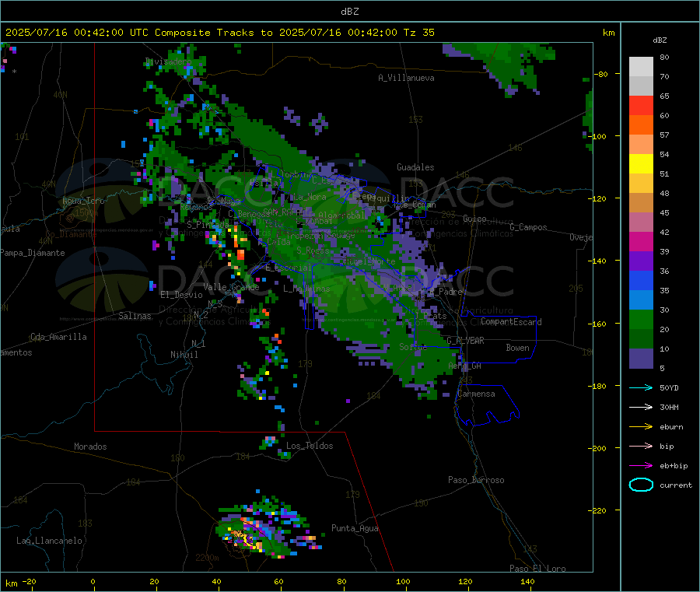The height and width of the screenshot is (592, 700).
Task: Click the 'Punta_Agua' map label
Action: tap(355, 528)
